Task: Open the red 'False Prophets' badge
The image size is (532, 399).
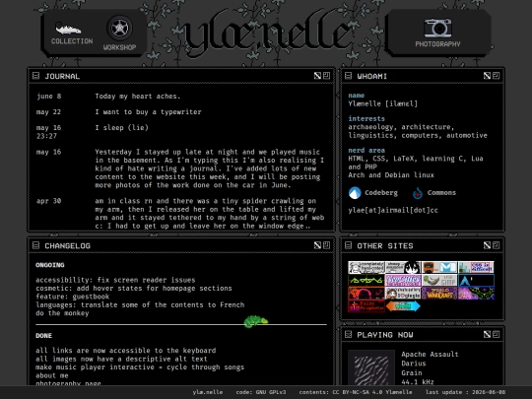Action: [x=366, y=306]
